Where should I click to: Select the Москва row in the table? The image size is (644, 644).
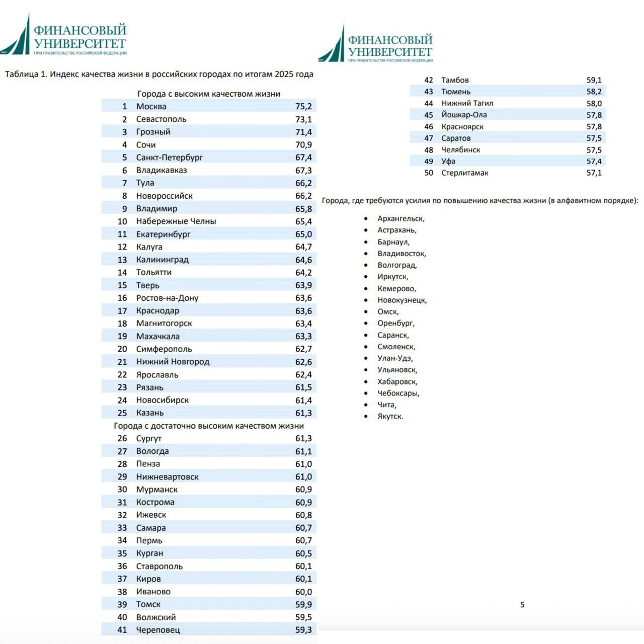pos(208,107)
